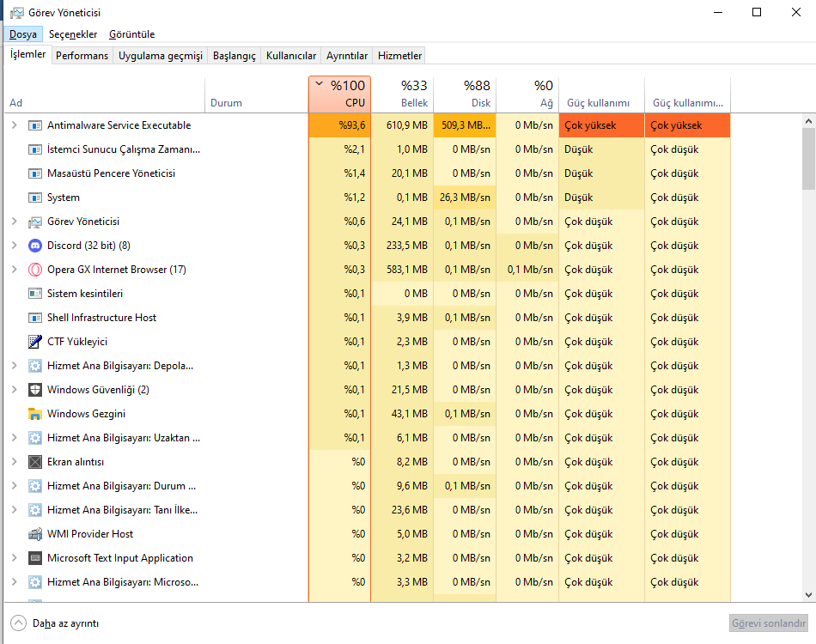Click the Discord process icon
This screenshot has width=816, height=644.
(35, 246)
